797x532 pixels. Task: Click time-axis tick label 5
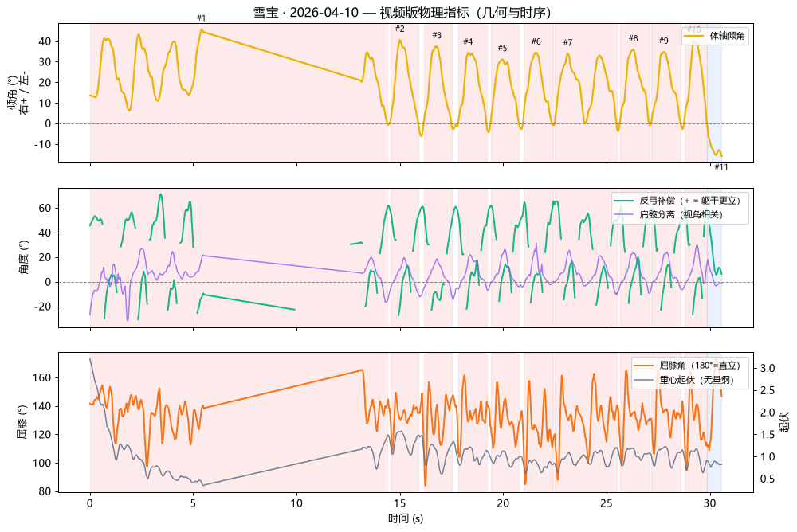pos(193,503)
